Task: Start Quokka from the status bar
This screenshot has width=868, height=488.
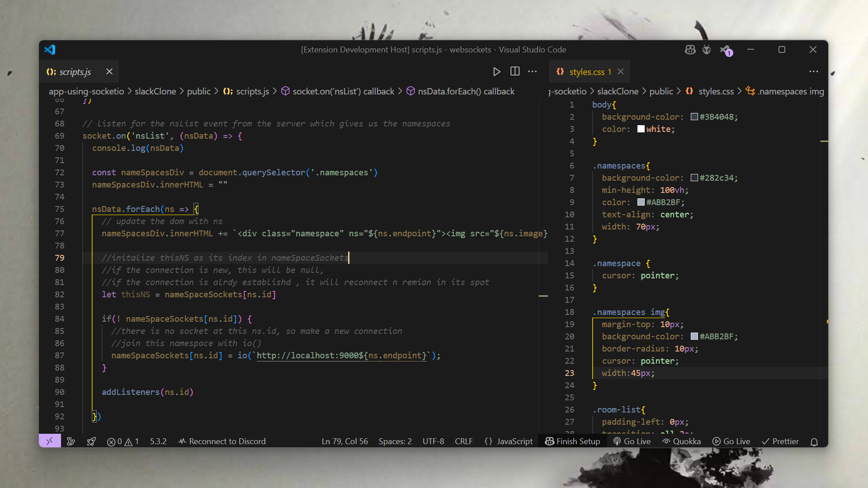Action: pos(682,441)
